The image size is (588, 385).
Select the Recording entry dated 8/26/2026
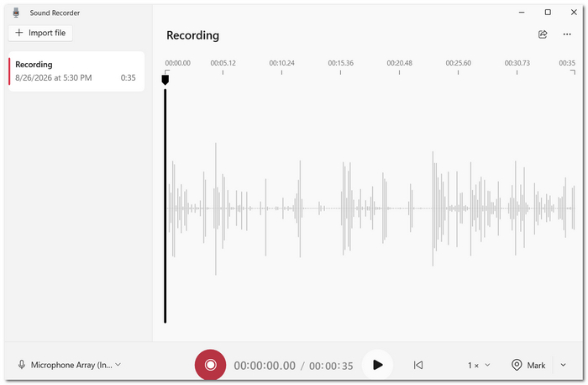(x=76, y=71)
